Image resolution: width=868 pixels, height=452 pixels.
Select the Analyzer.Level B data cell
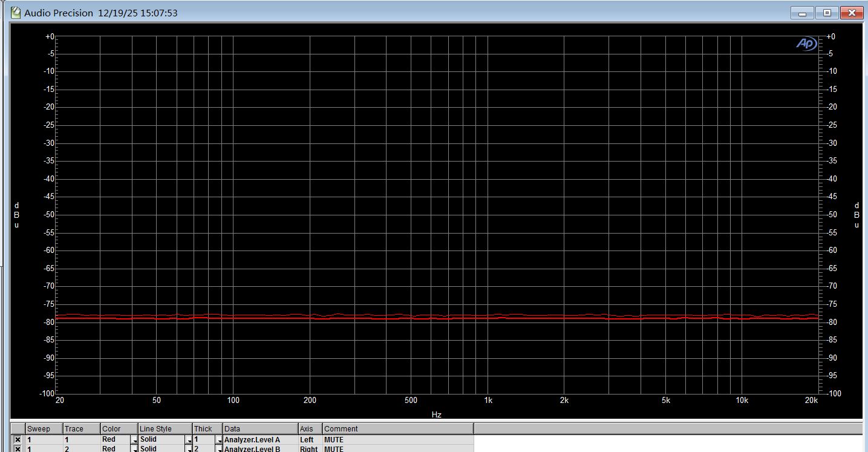260,449
